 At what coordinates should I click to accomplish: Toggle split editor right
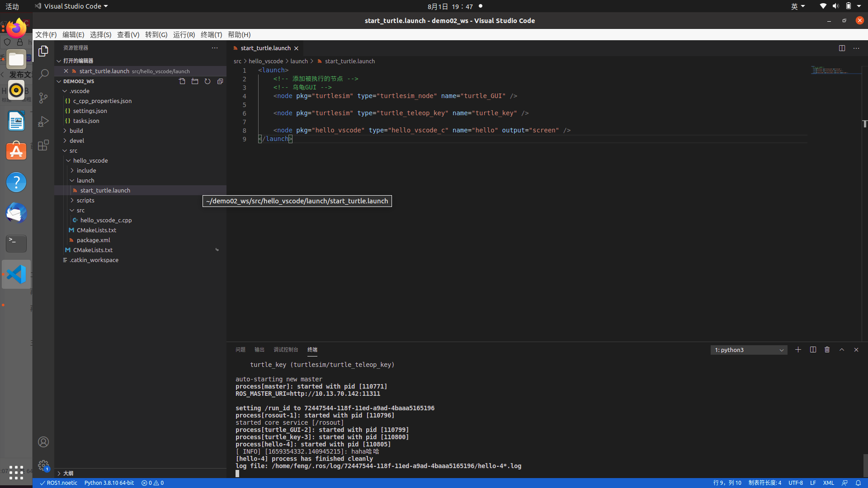(842, 48)
